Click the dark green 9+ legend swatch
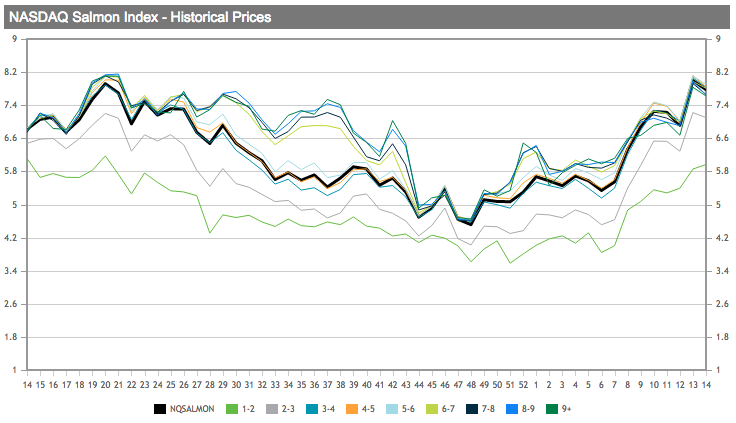The image size is (736, 423). click(552, 409)
